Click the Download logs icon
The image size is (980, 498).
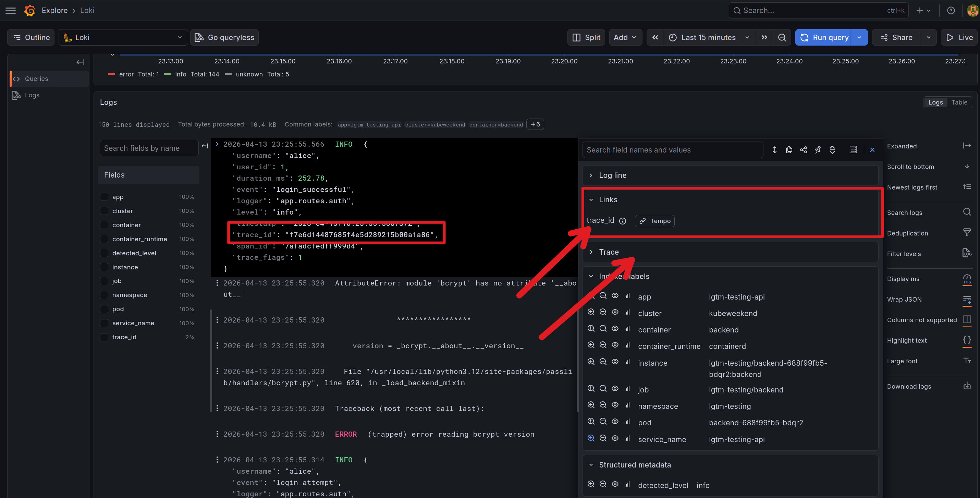[x=967, y=386]
